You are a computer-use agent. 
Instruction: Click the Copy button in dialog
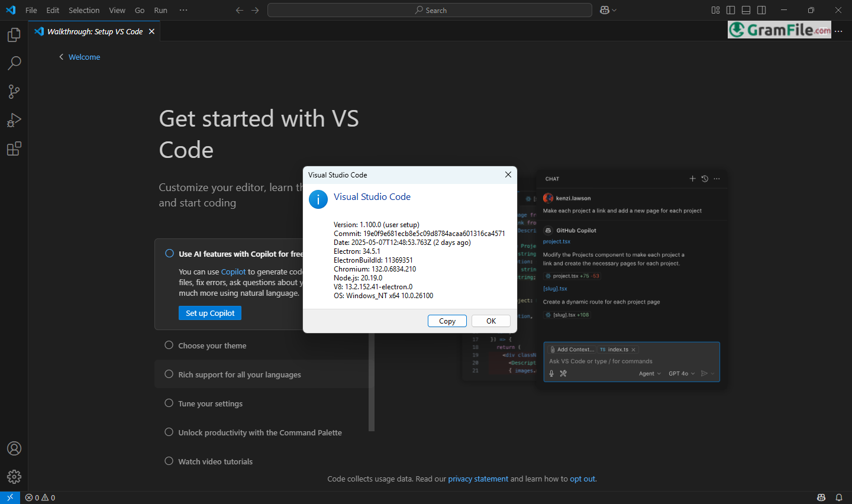click(x=447, y=321)
